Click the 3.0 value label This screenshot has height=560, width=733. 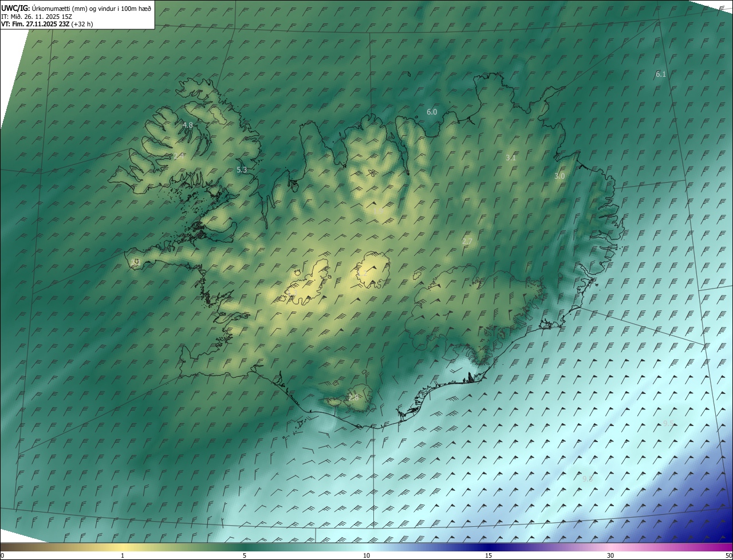(559, 176)
